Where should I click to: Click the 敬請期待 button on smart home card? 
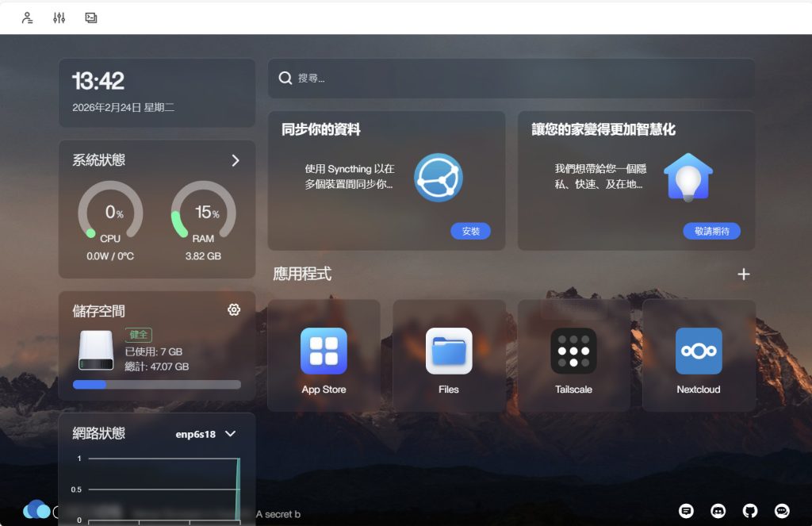pyautogui.click(x=711, y=231)
